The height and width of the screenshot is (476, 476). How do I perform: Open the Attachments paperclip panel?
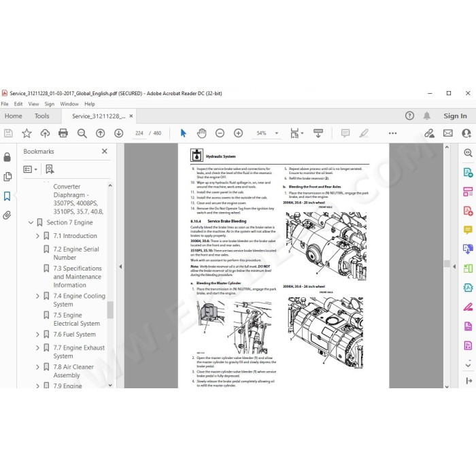click(x=7, y=216)
